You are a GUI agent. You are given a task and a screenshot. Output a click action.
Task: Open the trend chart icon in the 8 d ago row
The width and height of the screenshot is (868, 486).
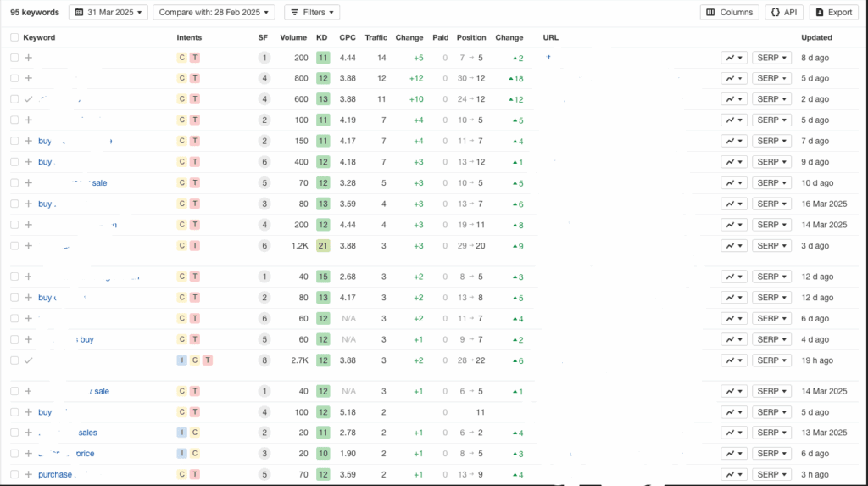[734, 58]
